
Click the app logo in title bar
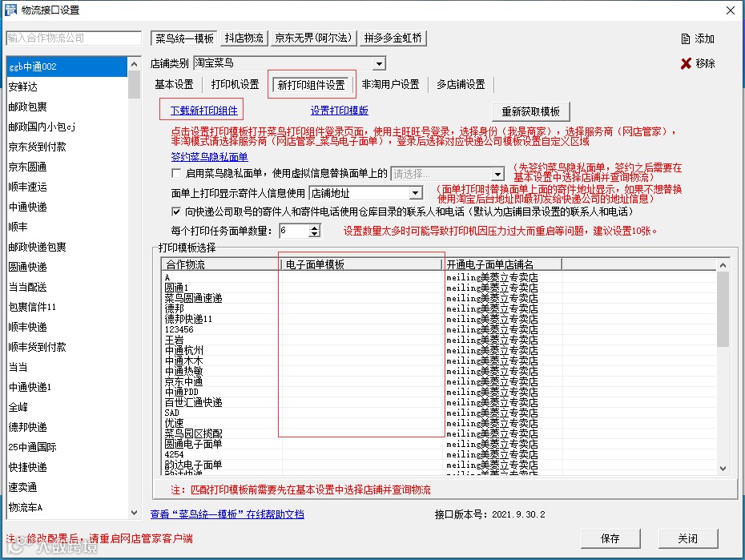click(10, 10)
